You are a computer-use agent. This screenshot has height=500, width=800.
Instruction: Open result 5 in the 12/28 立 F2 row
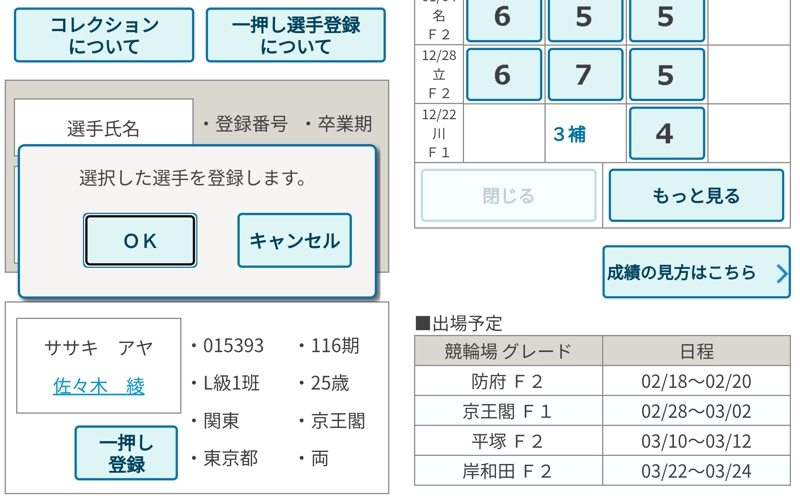667,74
